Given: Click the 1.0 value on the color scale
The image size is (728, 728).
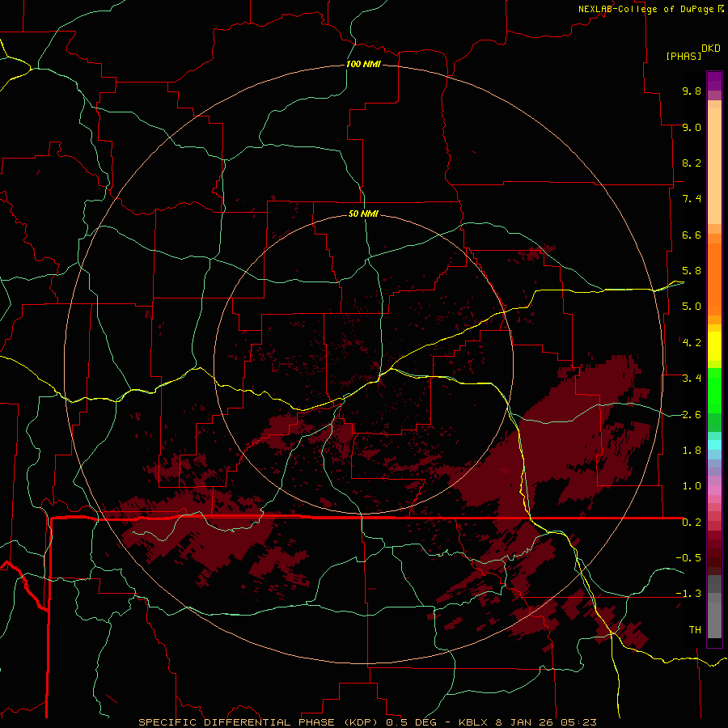Looking at the screenshot, I should point(692,486).
